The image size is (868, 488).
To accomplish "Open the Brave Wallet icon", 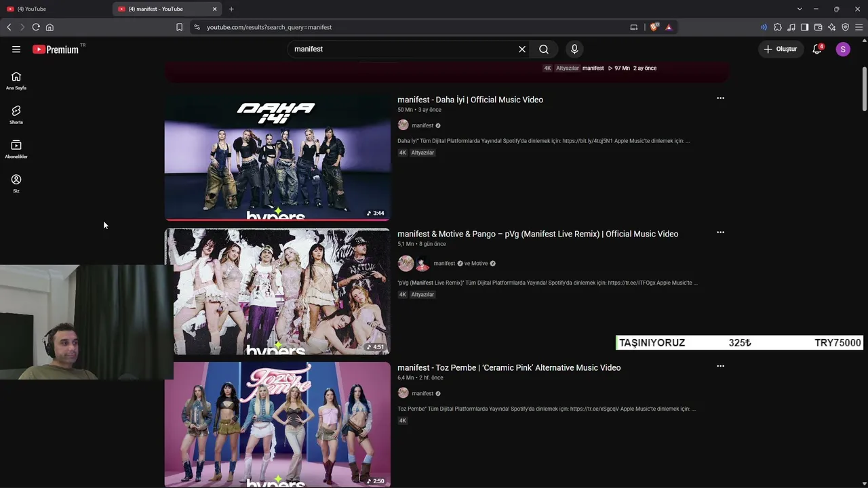I will tap(818, 27).
